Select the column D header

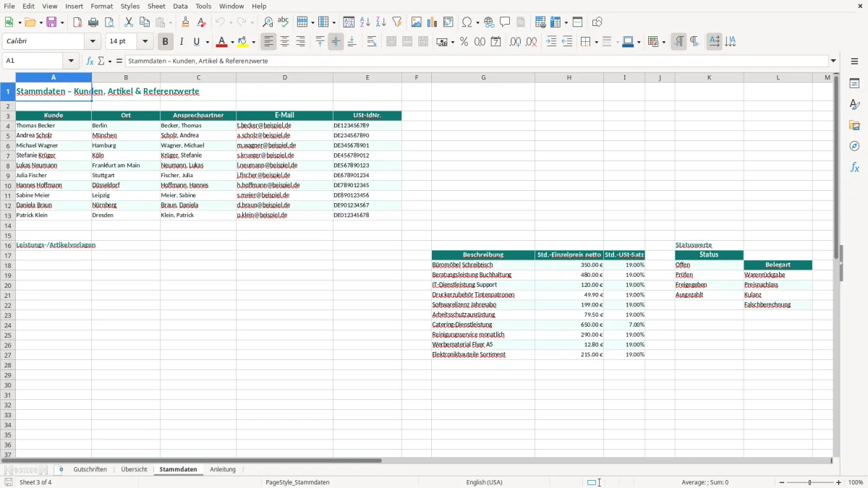pos(284,77)
